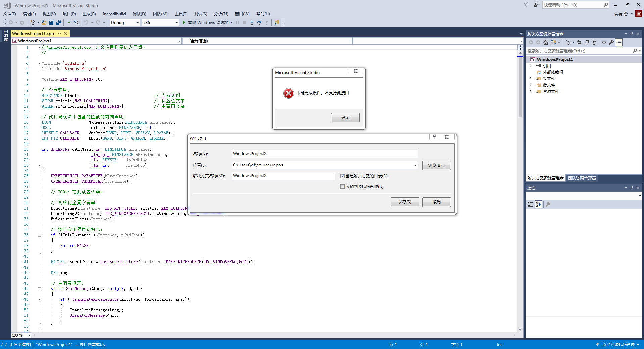Viewport: 644px width, 349px height.
Task: Click the Sync with Active Document icon
Action: point(579,42)
